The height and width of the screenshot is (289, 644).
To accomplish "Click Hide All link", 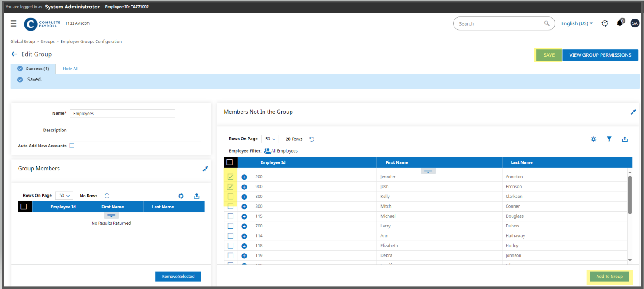I will [70, 69].
